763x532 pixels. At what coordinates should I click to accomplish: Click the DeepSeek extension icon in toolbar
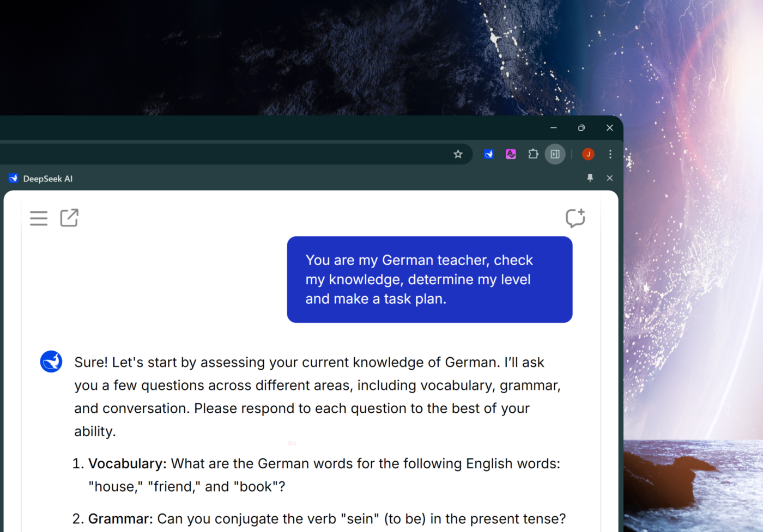pos(488,154)
